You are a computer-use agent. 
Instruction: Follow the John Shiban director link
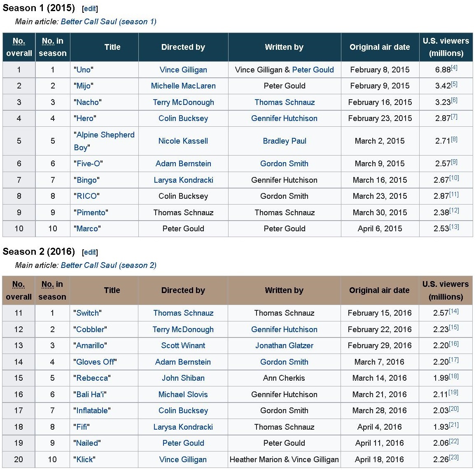(x=183, y=378)
